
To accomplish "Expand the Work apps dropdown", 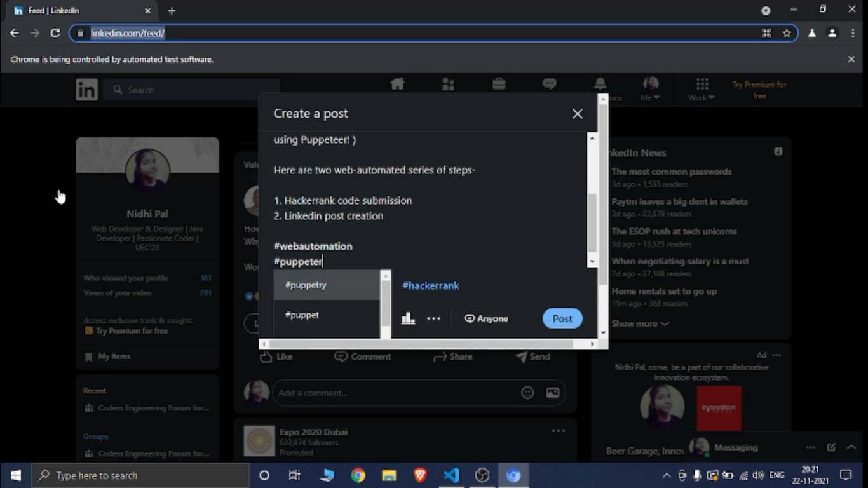I will [702, 90].
